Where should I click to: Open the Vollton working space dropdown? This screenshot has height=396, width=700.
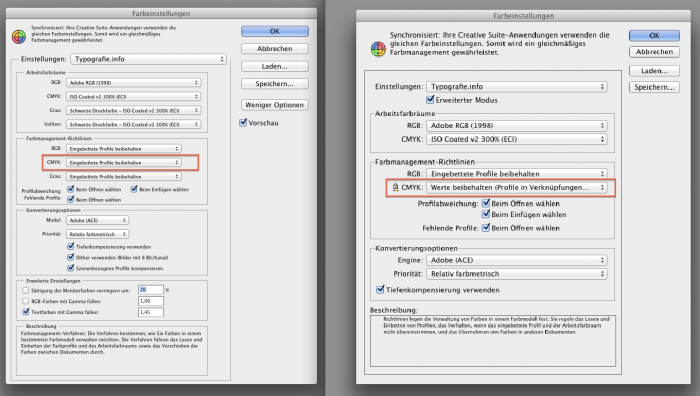click(133, 124)
